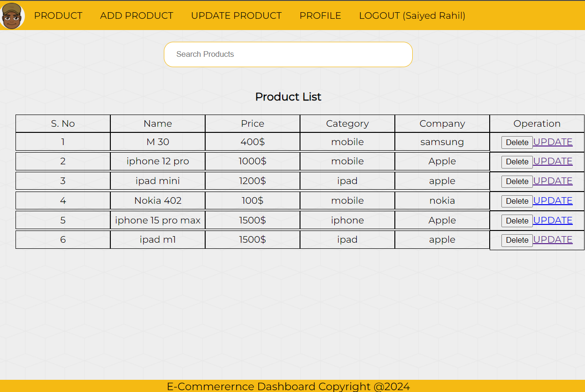Delete the ipad mini product
The image size is (585, 392).
tap(517, 182)
